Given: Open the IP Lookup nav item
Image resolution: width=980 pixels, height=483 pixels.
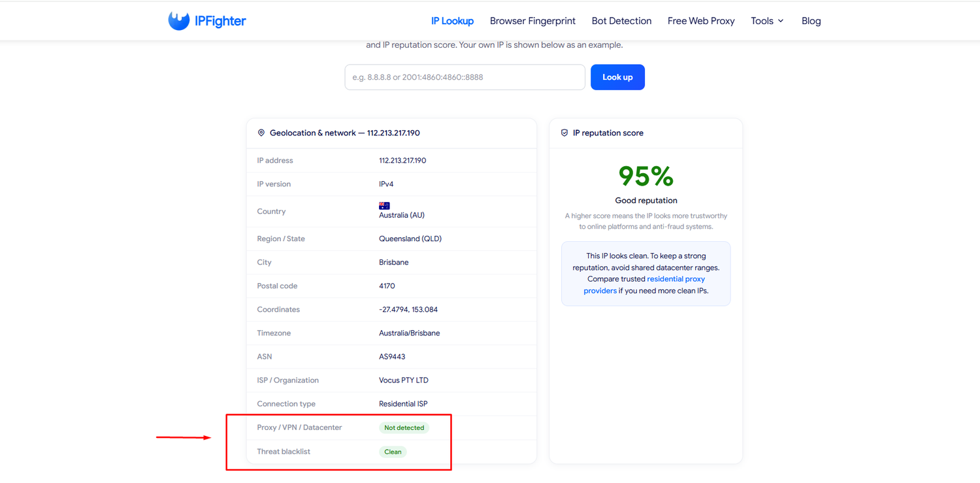Looking at the screenshot, I should (x=452, y=21).
